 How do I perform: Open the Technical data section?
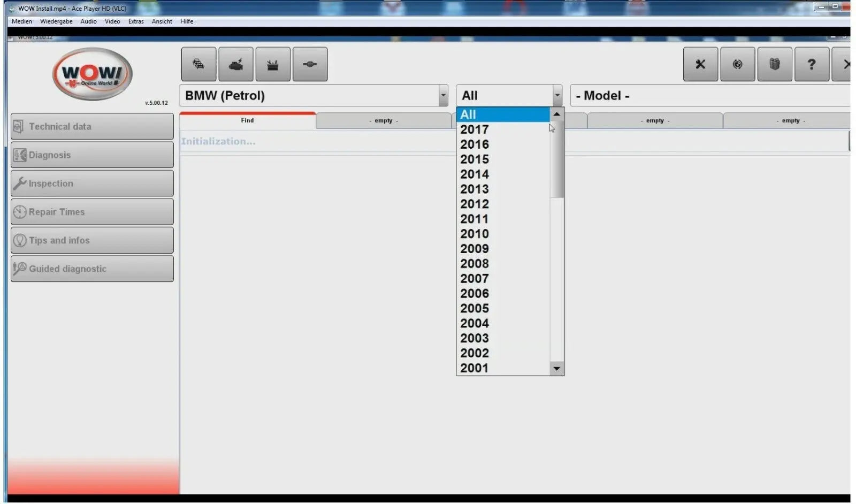click(x=91, y=126)
